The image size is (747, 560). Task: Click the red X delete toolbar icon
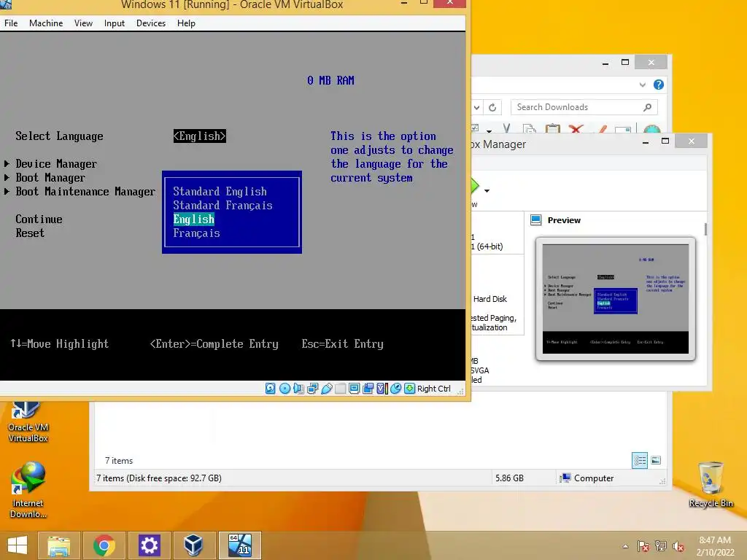(x=576, y=128)
